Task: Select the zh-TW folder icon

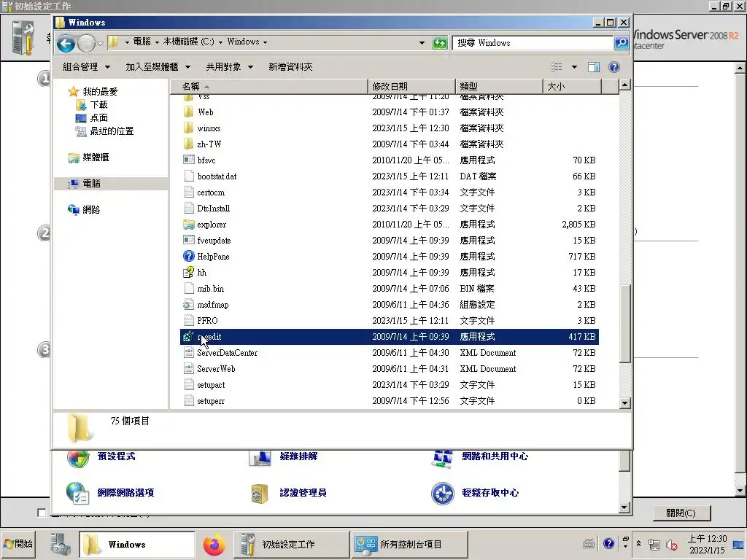Action: [x=189, y=144]
